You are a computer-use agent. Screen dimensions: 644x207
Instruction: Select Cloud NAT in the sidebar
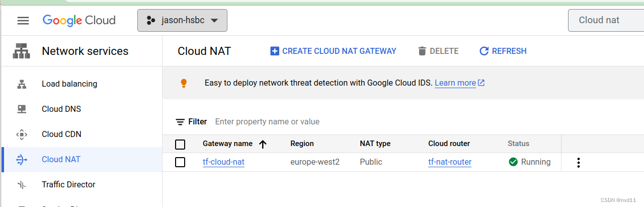click(82, 159)
